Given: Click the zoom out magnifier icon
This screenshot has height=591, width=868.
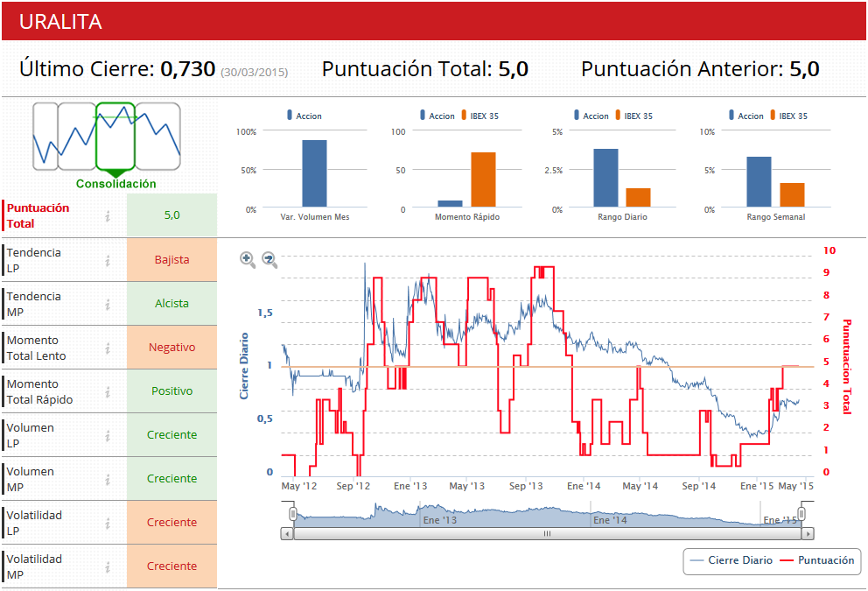Looking at the screenshot, I should tap(269, 259).
